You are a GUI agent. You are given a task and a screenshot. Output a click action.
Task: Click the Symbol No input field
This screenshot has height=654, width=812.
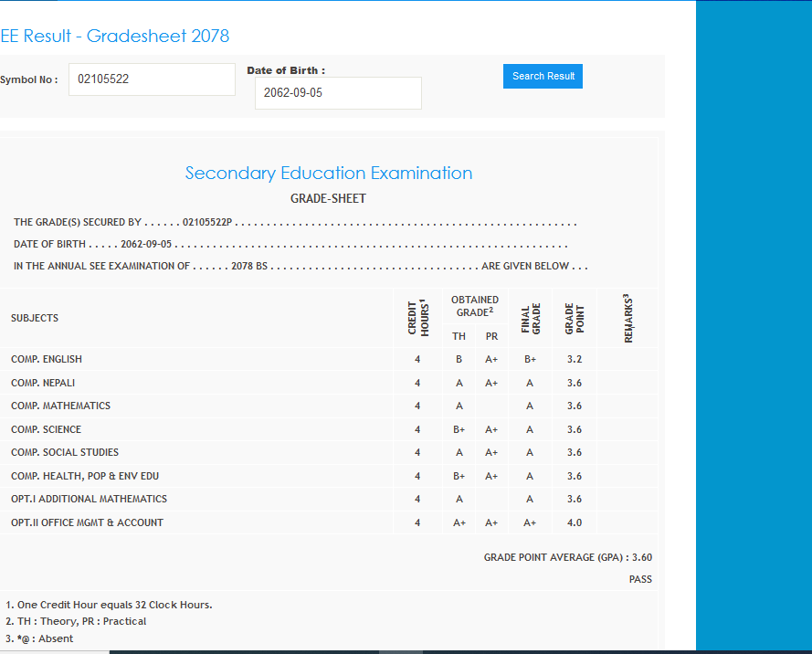pos(152,79)
